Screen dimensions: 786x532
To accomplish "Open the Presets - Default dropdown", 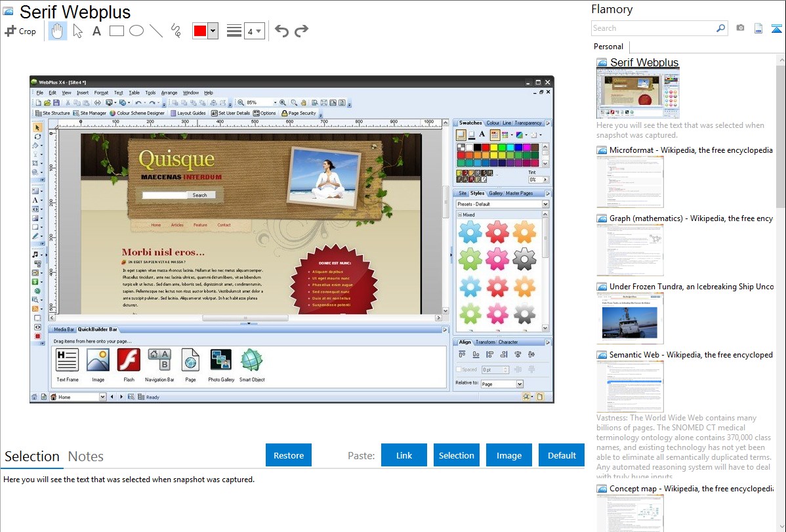I will (x=503, y=204).
